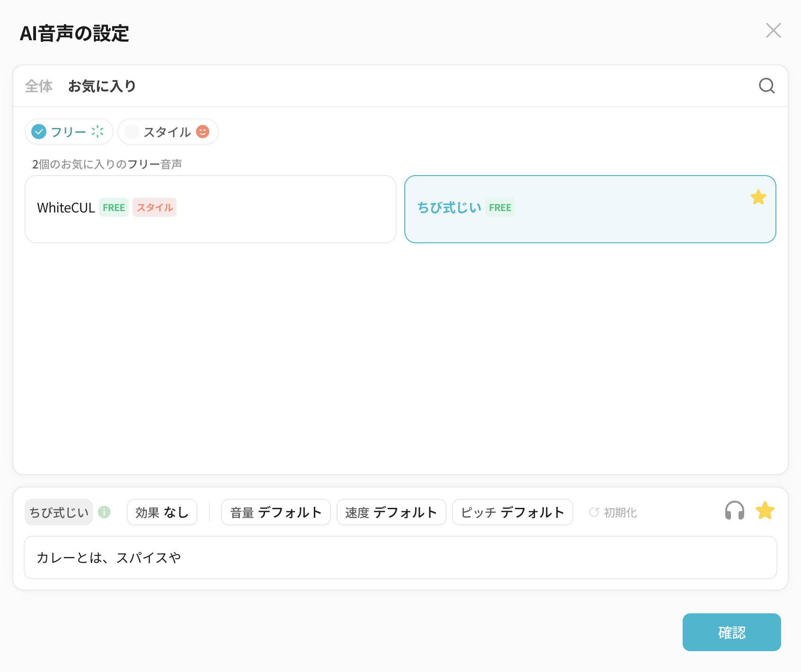Click the orange smiley スタイル icon
Viewport: 801px width, 672px height.
pyautogui.click(x=203, y=131)
